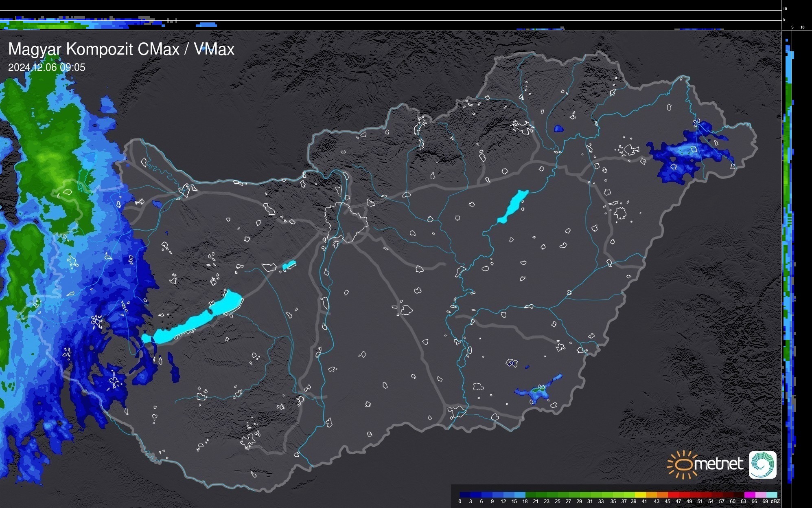
Task: Click the teal spiral swirl logo
Action: pyautogui.click(x=762, y=464)
